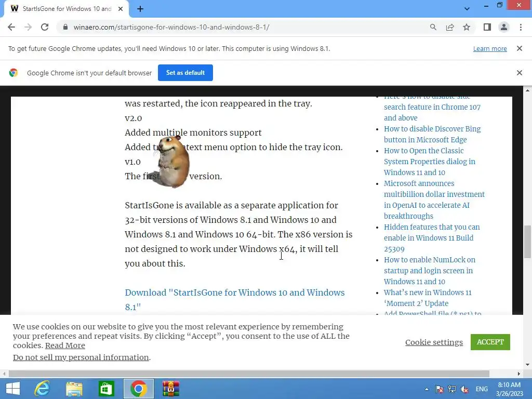The width and height of the screenshot is (532, 399).
Task: Open search feature in Chrome 107 article
Action: [432, 107]
